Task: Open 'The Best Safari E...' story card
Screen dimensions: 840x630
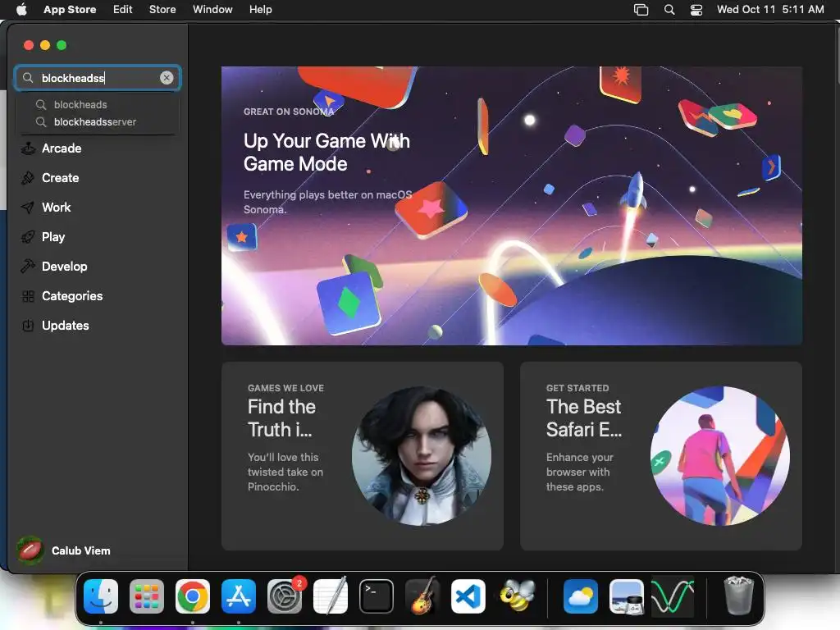Action: point(661,456)
